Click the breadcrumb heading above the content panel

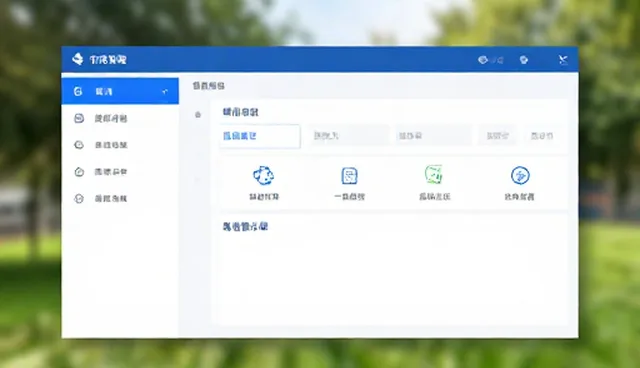[x=209, y=86]
